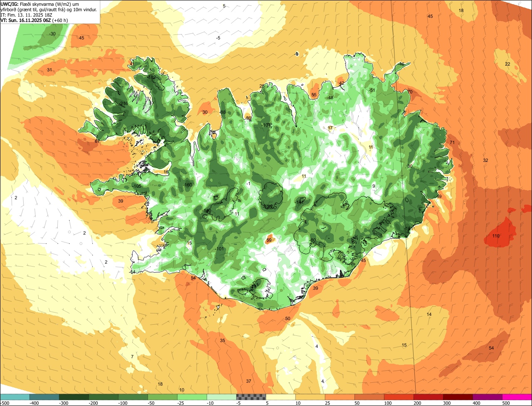Screen dimensions: 532x406
Task: Click the purple legend swatch from 400 to 500
Action: tap(487, 397)
